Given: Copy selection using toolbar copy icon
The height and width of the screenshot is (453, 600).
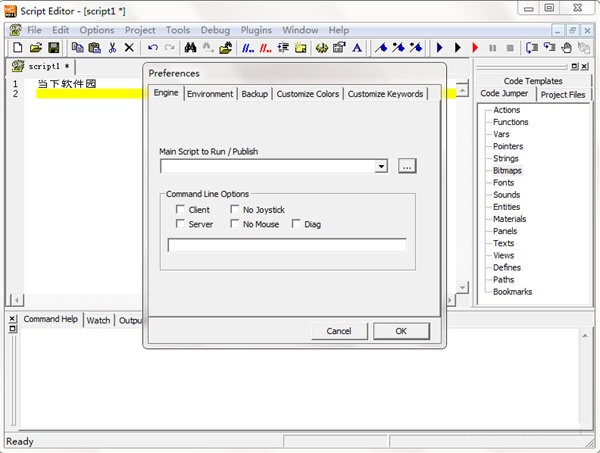Looking at the screenshot, I should pos(78,48).
